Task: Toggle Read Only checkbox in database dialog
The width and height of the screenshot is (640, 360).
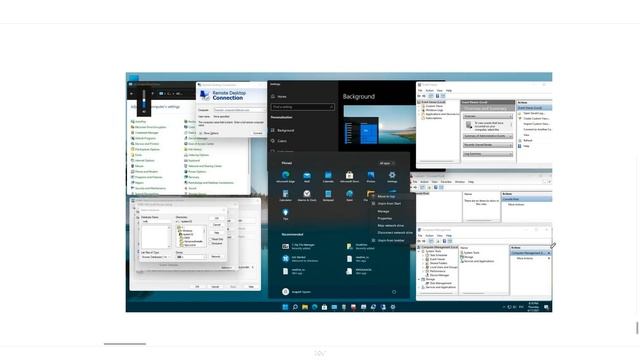Action: 211,239
